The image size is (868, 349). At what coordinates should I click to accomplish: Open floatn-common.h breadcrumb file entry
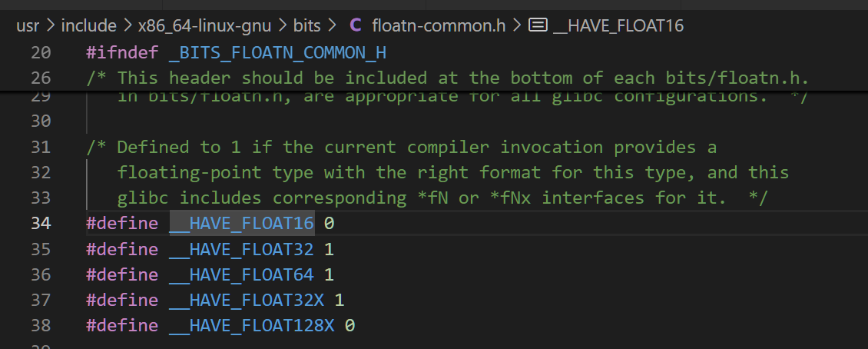[x=439, y=25]
